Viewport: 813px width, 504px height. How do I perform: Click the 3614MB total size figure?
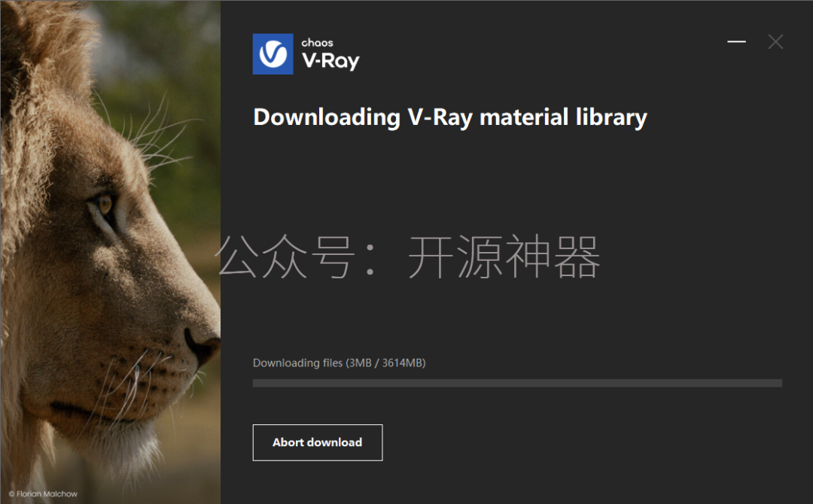402,363
